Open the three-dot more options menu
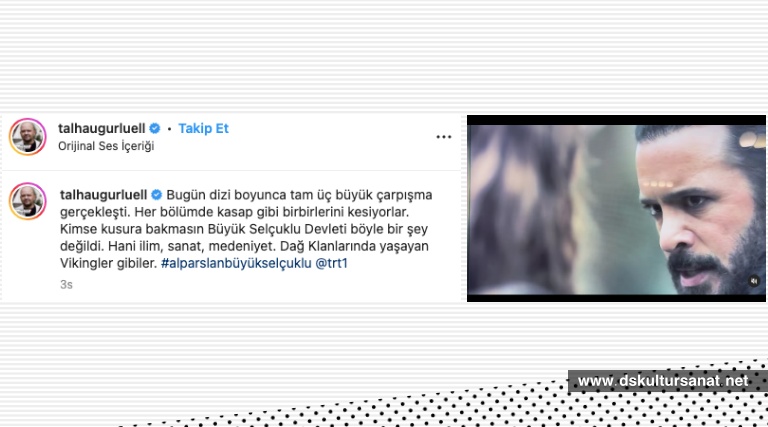768x427 pixels. (444, 137)
